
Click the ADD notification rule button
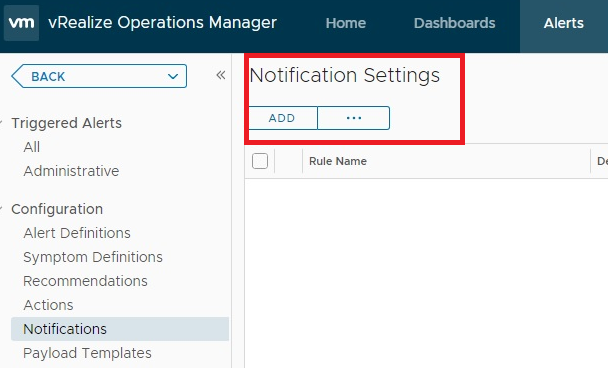(x=282, y=118)
